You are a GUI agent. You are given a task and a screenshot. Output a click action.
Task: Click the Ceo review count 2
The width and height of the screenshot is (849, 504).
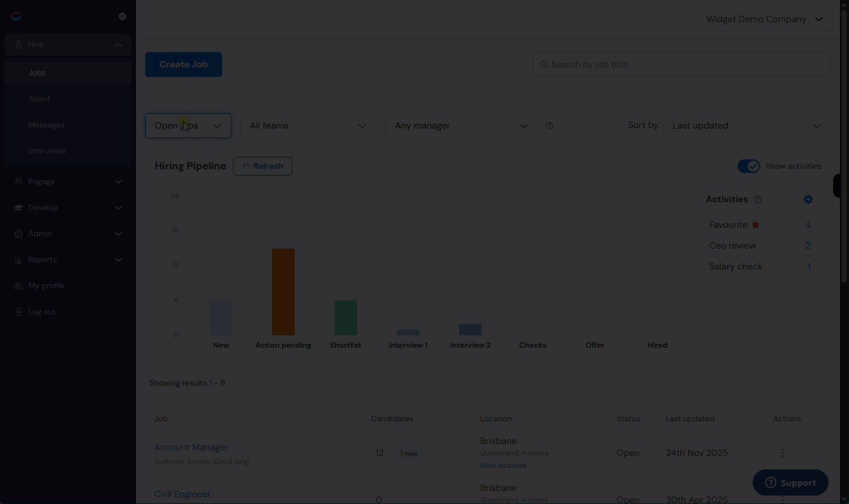[808, 246]
